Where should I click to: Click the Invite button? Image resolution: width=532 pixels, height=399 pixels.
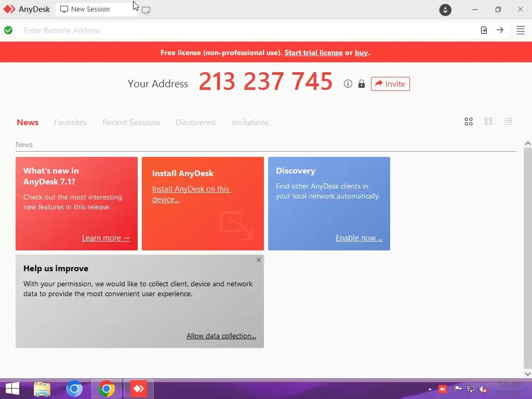[x=390, y=84]
